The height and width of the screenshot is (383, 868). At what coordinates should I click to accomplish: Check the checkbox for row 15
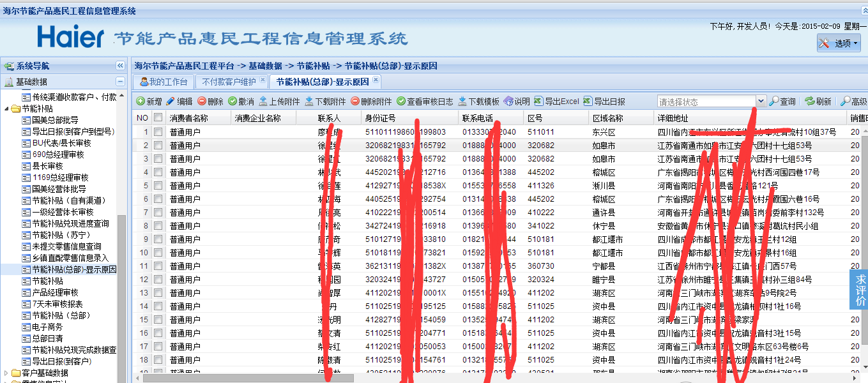[158, 320]
